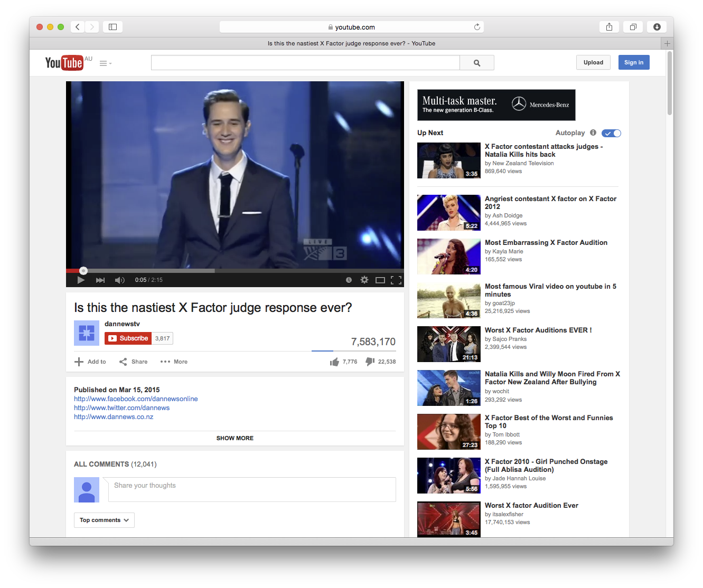Click the 3,817 subscriber count
The width and height of the screenshot is (703, 588).
tap(163, 338)
